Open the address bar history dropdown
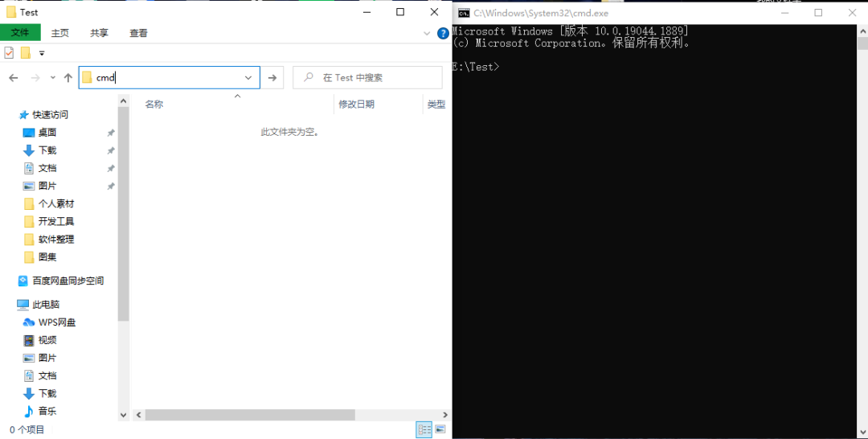This screenshot has height=439, width=868. (248, 77)
